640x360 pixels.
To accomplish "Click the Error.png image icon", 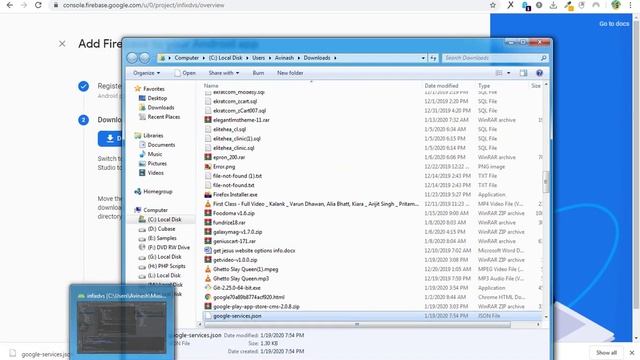I will tap(208, 167).
